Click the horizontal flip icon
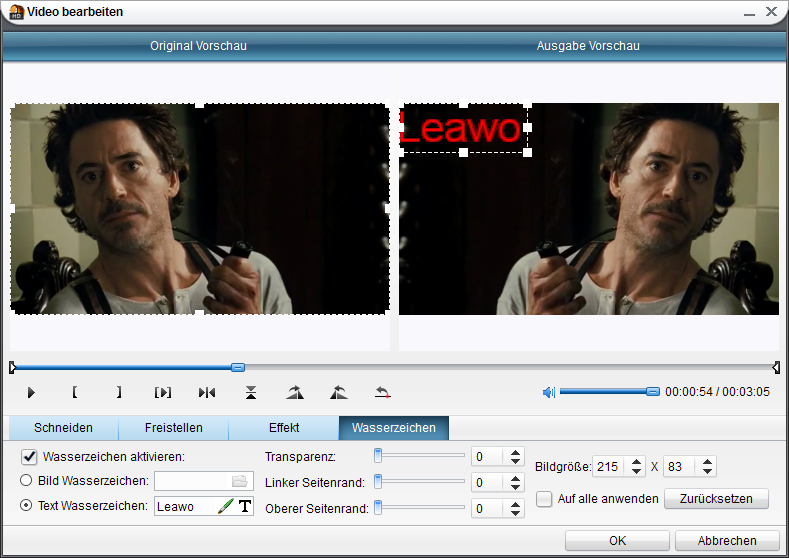The image size is (789, 558). (207, 392)
